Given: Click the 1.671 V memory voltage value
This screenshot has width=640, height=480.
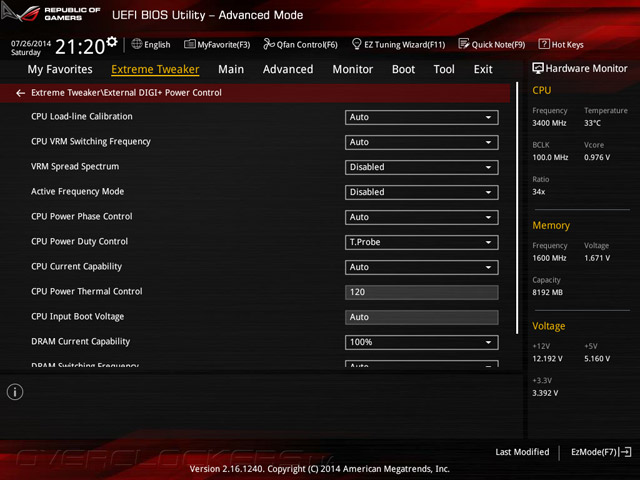Looking at the screenshot, I should click(x=597, y=258).
